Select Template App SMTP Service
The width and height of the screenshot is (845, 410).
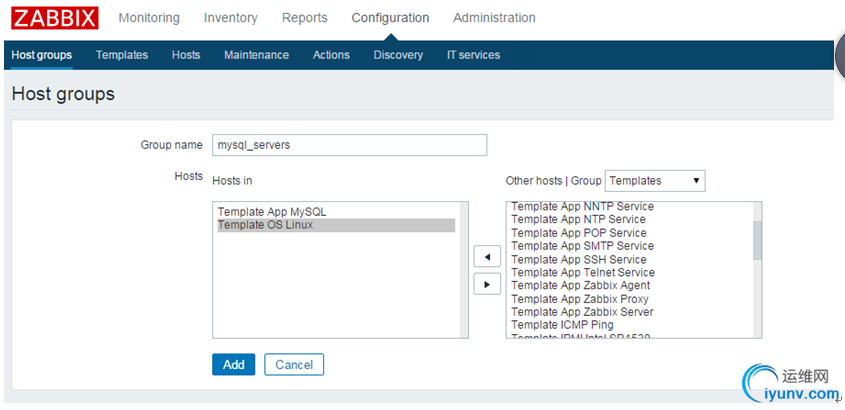coord(583,246)
